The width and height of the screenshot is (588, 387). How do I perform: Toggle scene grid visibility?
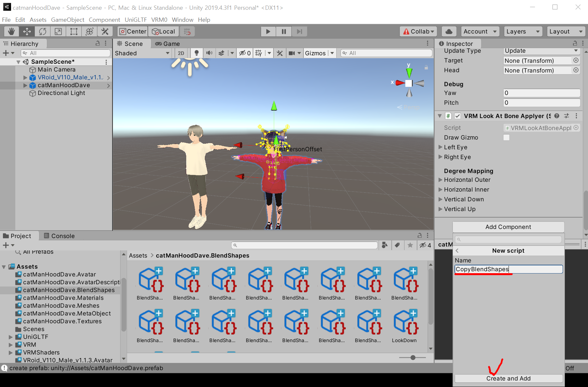pos(259,53)
